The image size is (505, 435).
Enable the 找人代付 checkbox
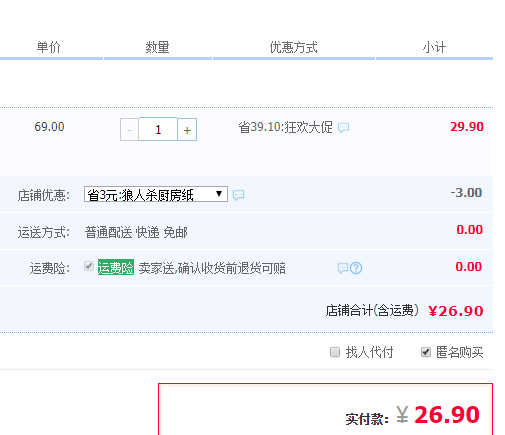click(x=335, y=352)
